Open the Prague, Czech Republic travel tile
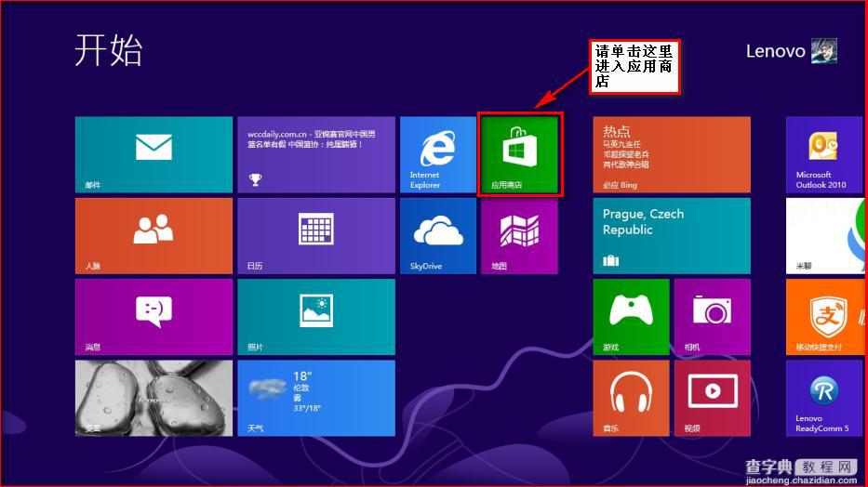This screenshot has height=487, width=868. pyautogui.click(x=672, y=236)
